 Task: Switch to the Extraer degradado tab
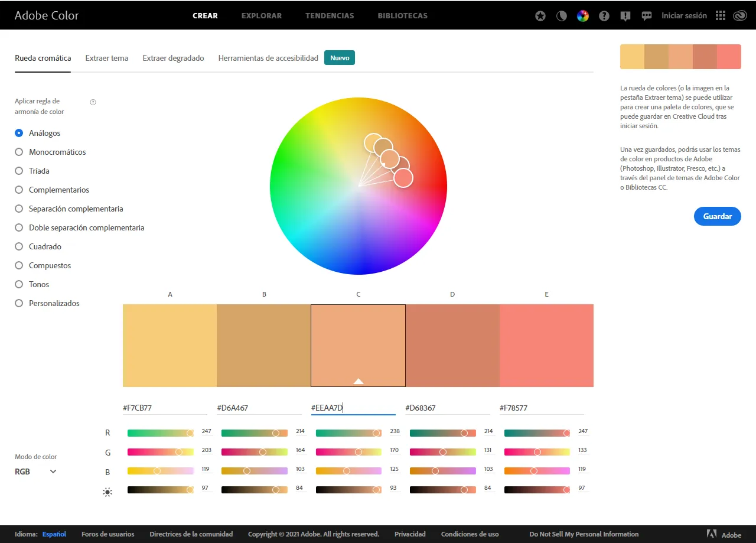174,58
